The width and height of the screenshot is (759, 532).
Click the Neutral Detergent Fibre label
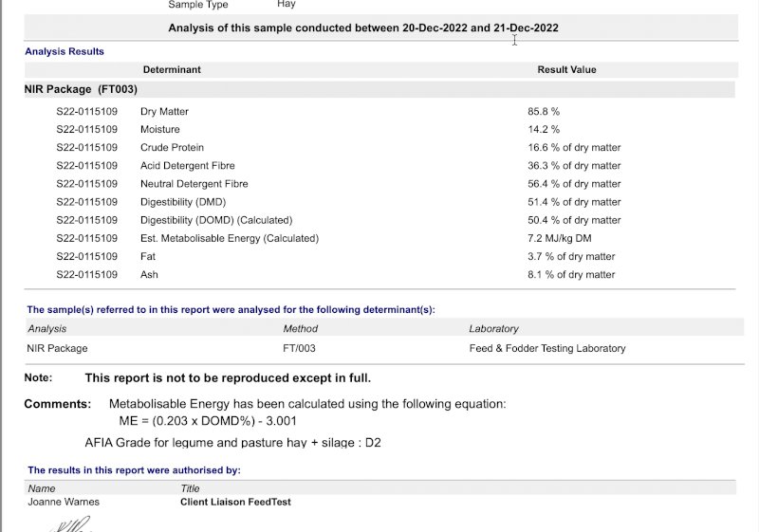click(194, 184)
